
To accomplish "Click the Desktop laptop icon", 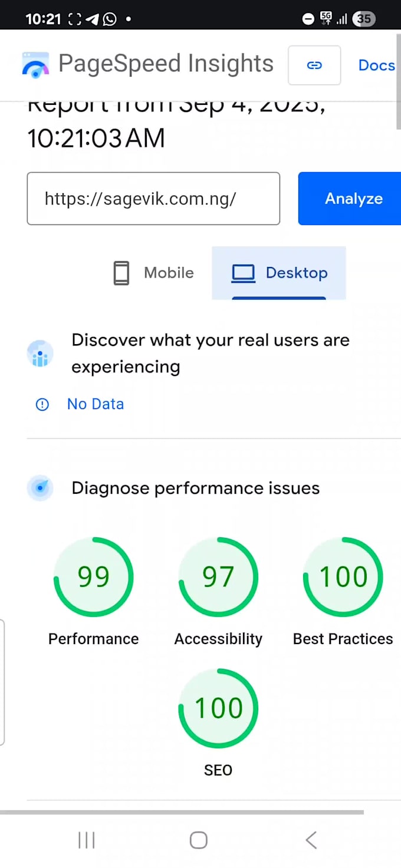I will coord(243,273).
